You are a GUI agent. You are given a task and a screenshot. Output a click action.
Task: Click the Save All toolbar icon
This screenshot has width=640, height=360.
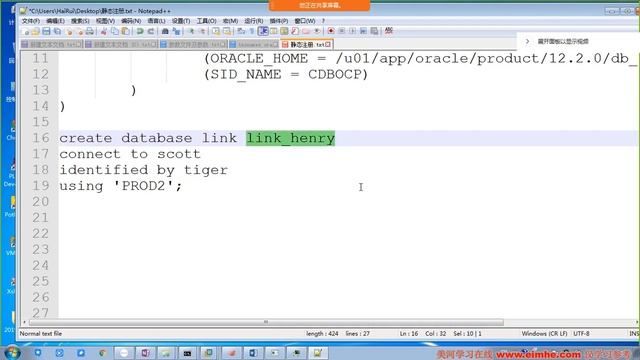pyautogui.click(x=58, y=31)
